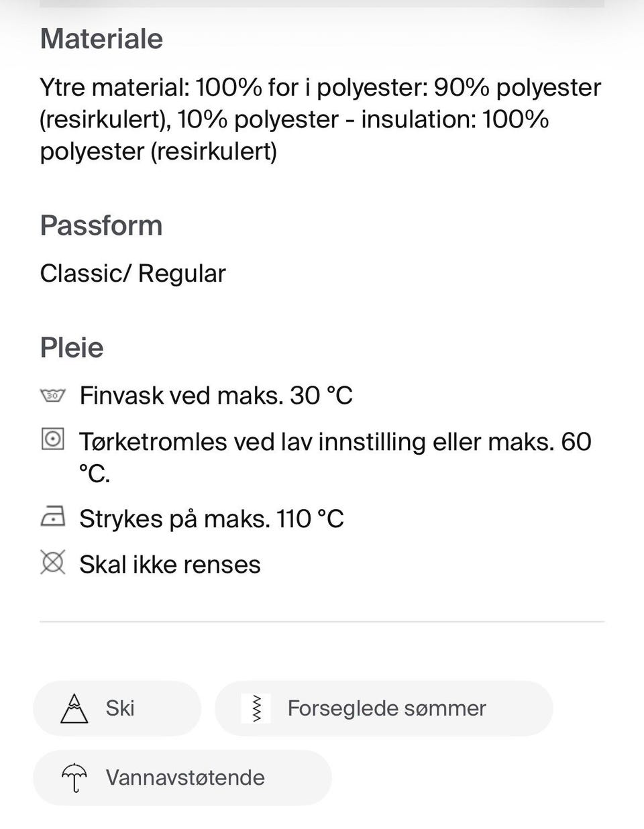Screen dimensions: 644x829
Task: Tap the mountain icon in Ski chip
Action: (74, 708)
